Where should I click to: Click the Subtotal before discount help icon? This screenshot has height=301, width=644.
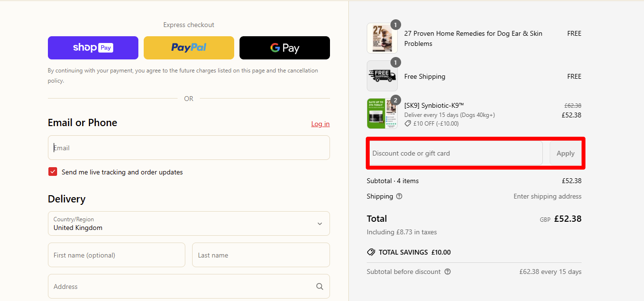point(448,272)
